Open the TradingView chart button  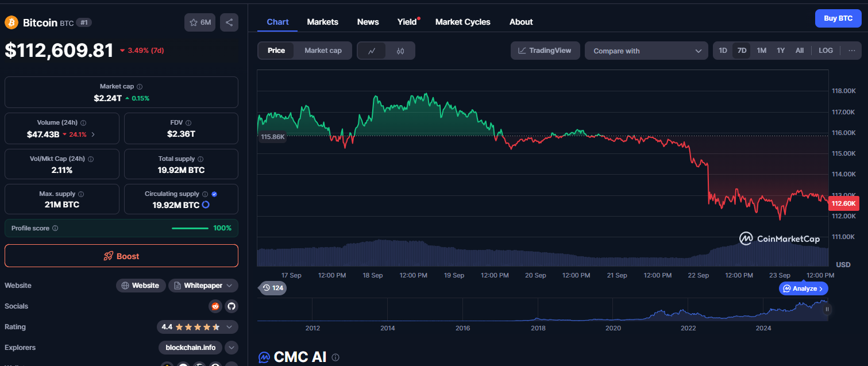point(545,51)
